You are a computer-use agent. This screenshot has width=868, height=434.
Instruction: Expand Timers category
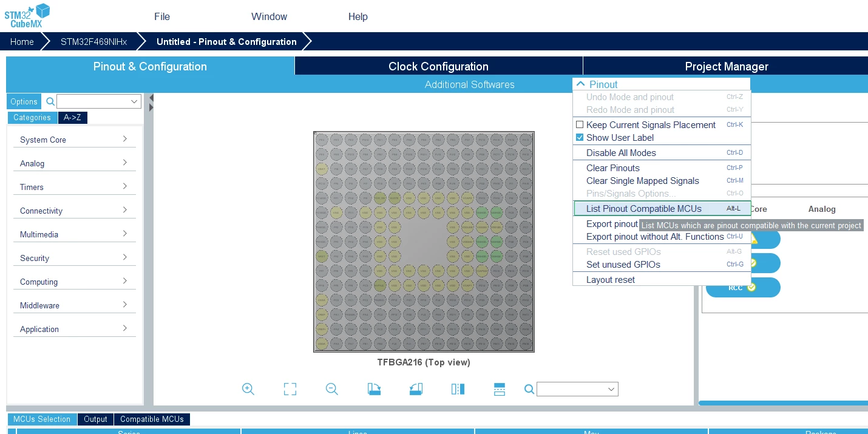click(74, 187)
